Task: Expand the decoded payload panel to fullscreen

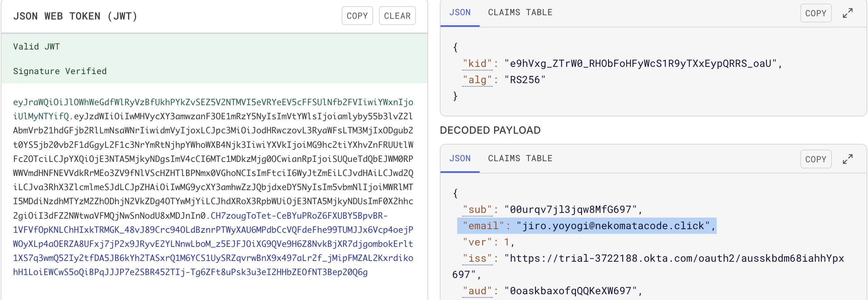Action: point(848,159)
